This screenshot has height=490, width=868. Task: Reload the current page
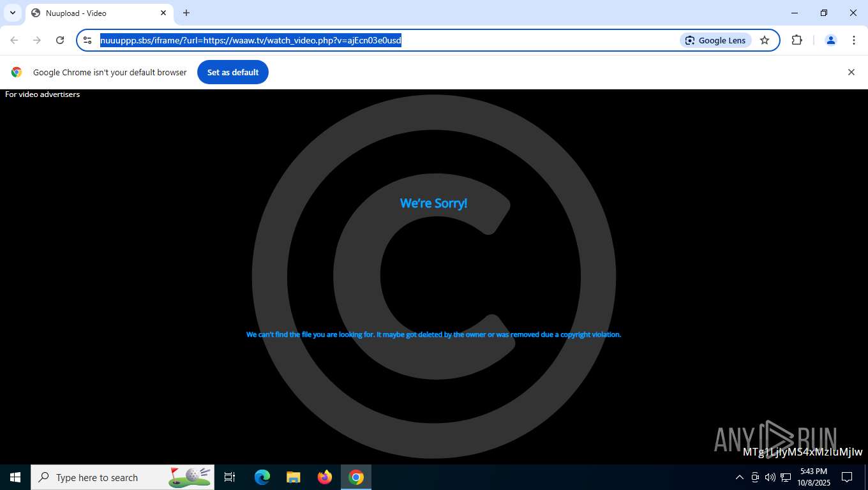(x=60, y=40)
